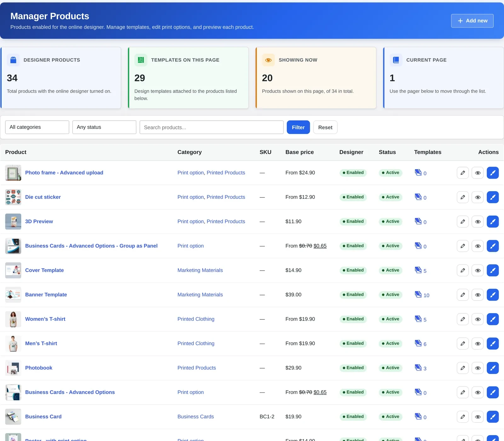Viewport: 504px width, 441px height.
Task: Click the $39.00 base price
Action: [x=293, y=295]
